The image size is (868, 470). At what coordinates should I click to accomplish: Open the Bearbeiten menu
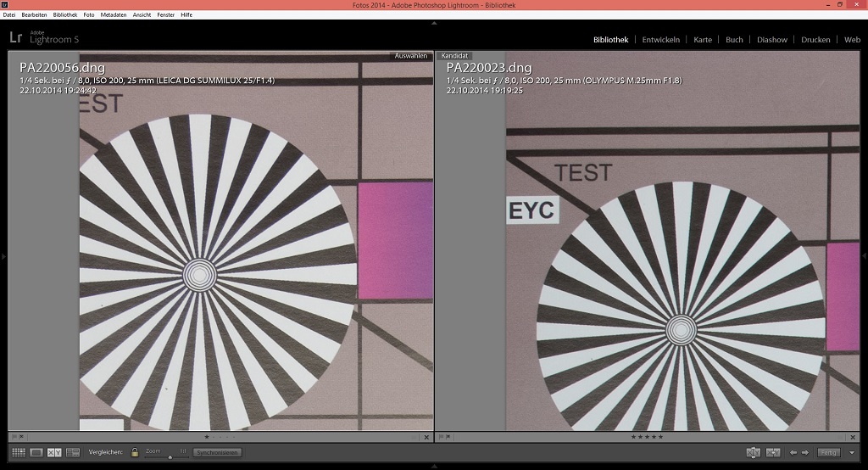click(34, 15)
